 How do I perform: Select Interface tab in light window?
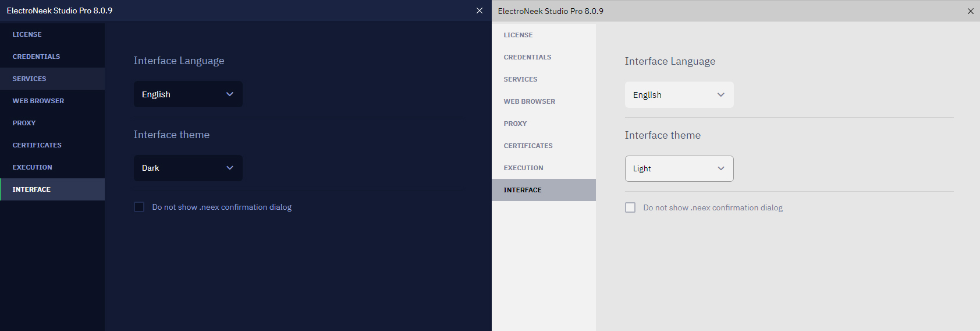point(544,190)
